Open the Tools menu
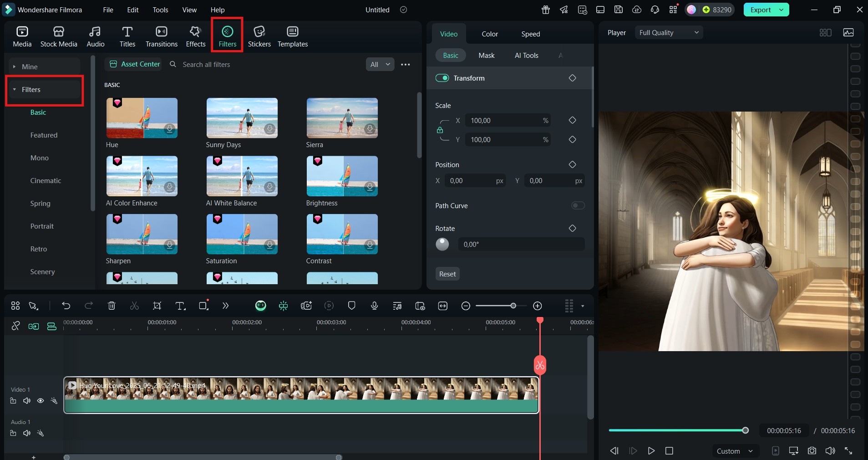The image size is (868, 460). tap(160, 10)
